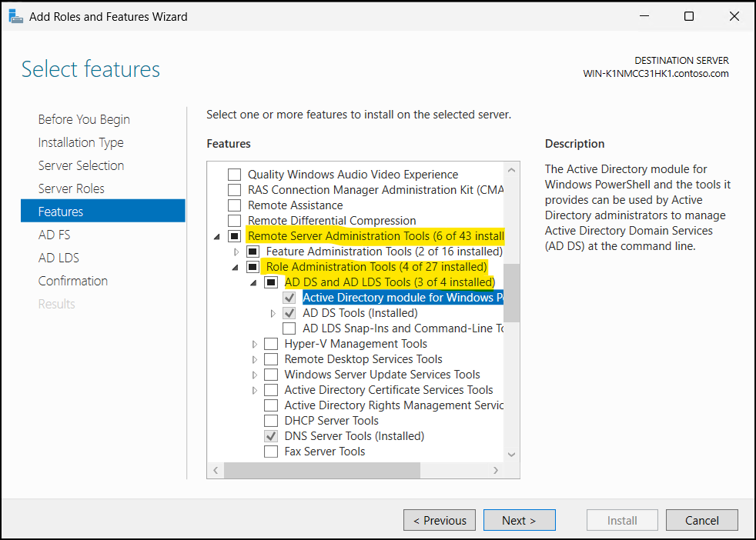Click the wizard icon in the title bar
Screen dimensions: 756x540
click(x=15, y=15)
